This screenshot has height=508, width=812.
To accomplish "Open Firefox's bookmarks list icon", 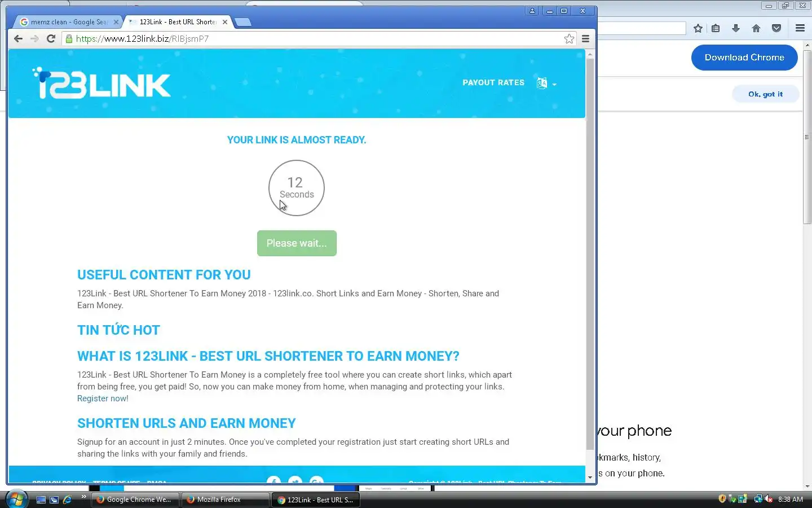I will pyautogui.click(x=716, y=28).
